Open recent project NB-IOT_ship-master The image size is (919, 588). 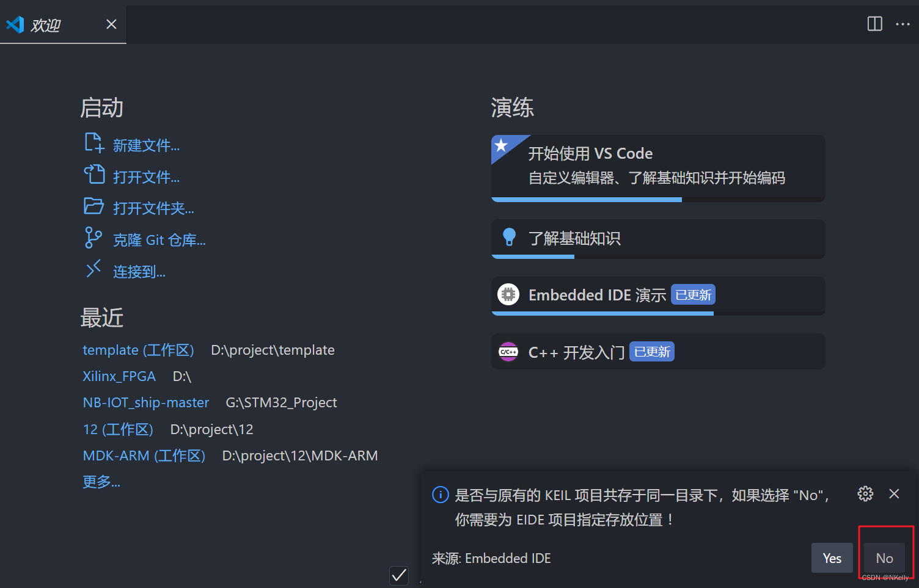pyautogui.click(x=146, y=402)
